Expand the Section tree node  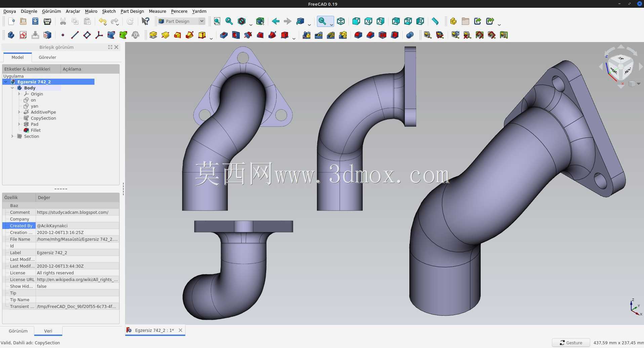(x=12, y=136)
